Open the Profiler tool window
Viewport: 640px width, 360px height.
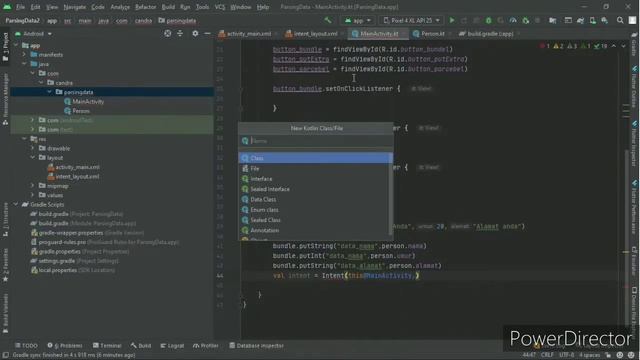(206, 346)
